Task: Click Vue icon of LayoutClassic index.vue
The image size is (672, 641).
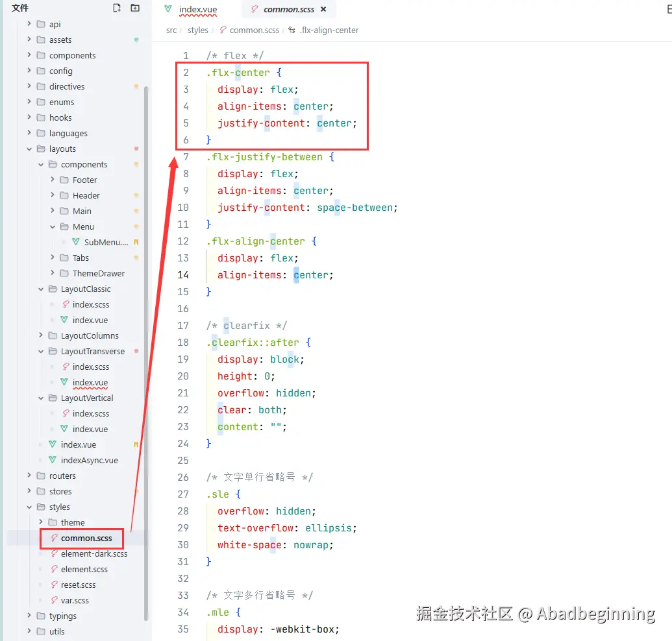Action: pos(64,320)
